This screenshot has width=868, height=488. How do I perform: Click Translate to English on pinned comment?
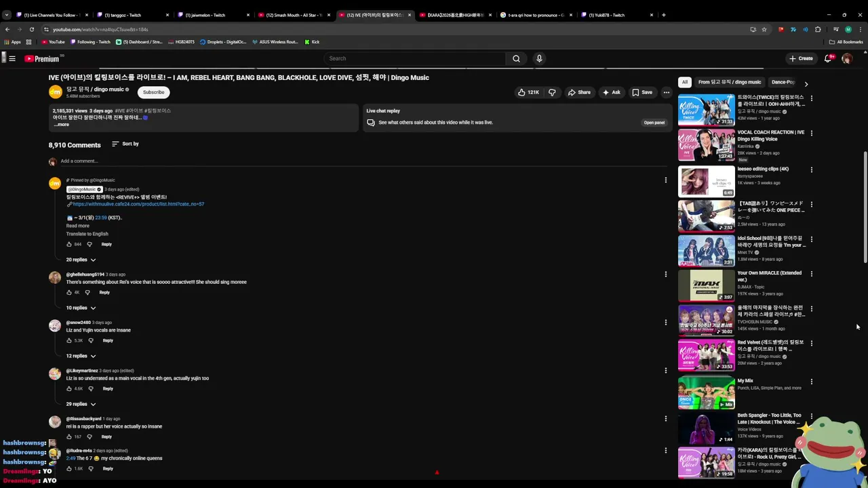pos(87,234)
